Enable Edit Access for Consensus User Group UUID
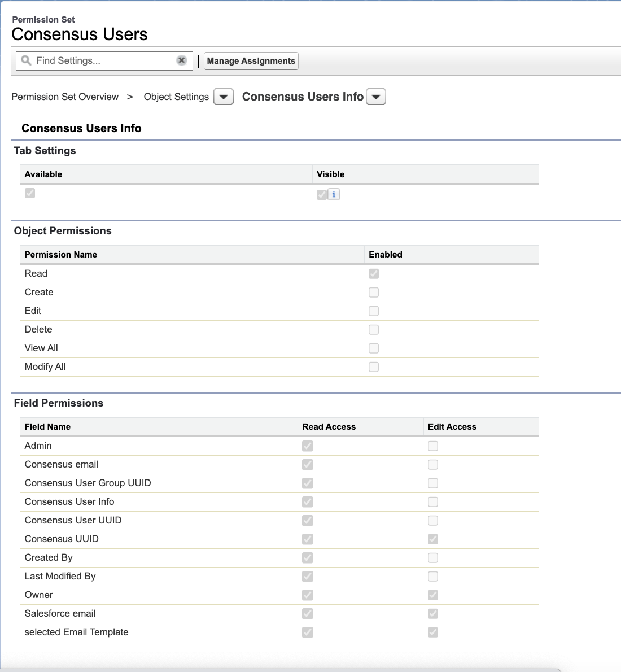 click(433, 483)
